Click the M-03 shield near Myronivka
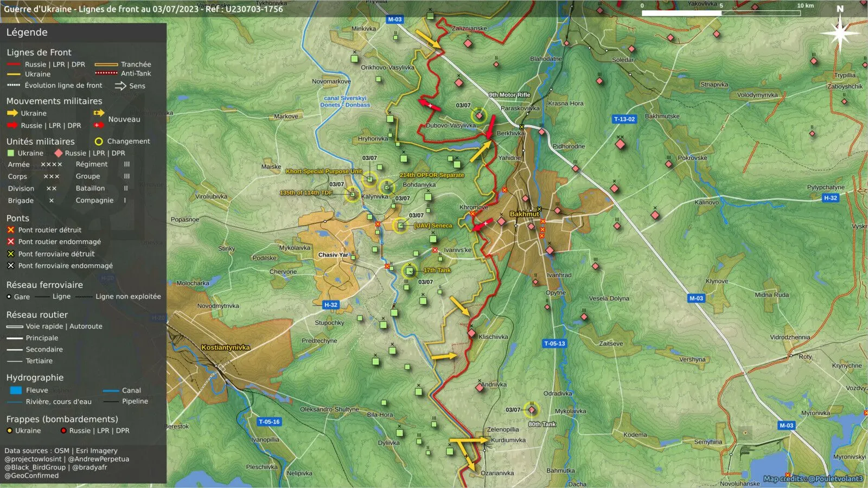This screenshot has height=488, width=868. pyautogui.click(x=787, y=426)
